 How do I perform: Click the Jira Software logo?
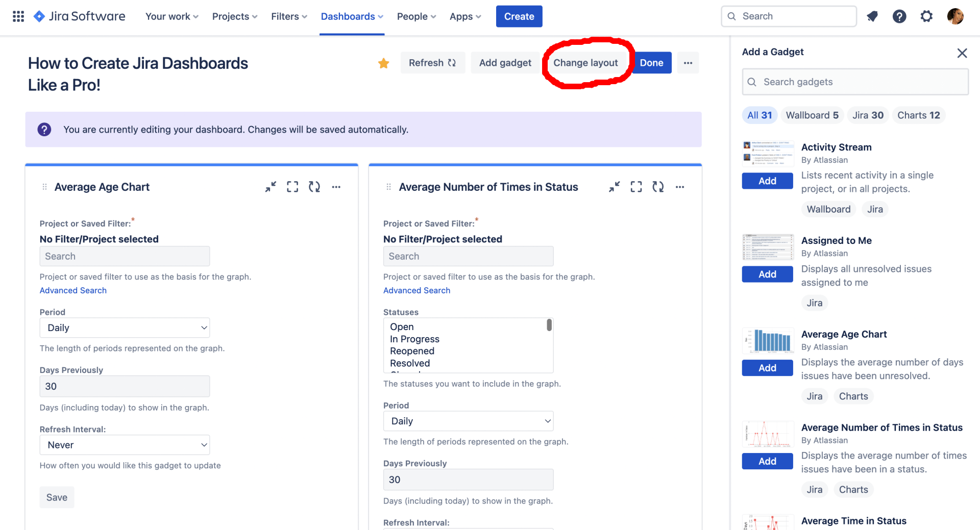(x=79, y=16)
